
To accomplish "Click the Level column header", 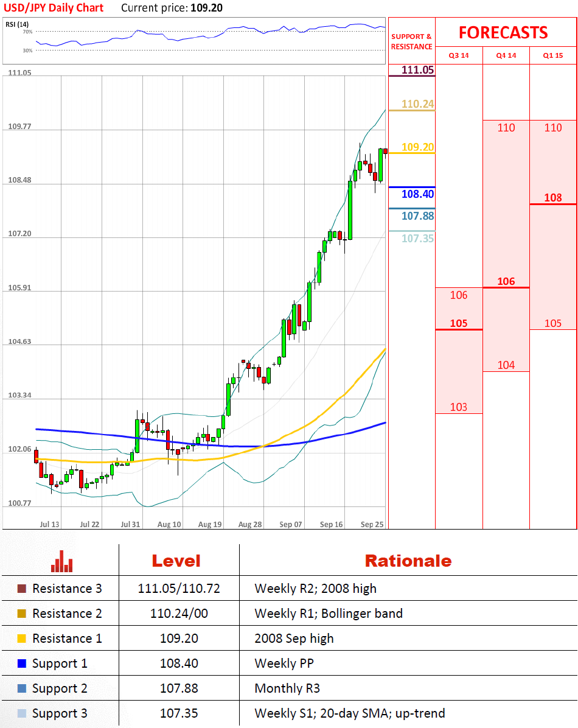I will click(x=176, y=561).
